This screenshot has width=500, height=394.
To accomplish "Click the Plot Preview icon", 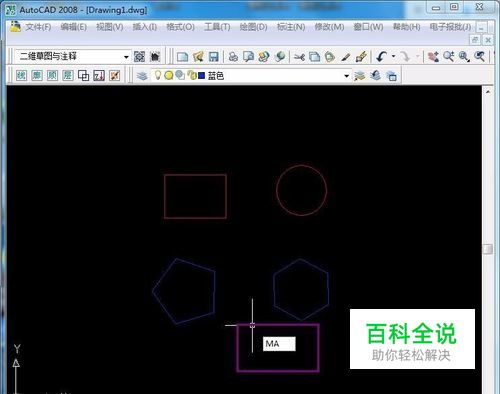I will [248, 57].
